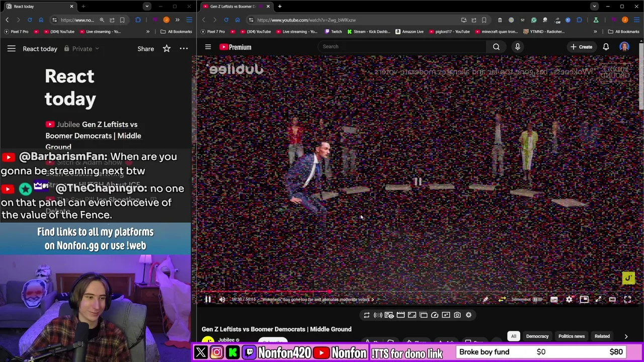Mute the YouTube video volume
Image resolution: width=644 pixels, height=362 pixels.
(222, 300)
